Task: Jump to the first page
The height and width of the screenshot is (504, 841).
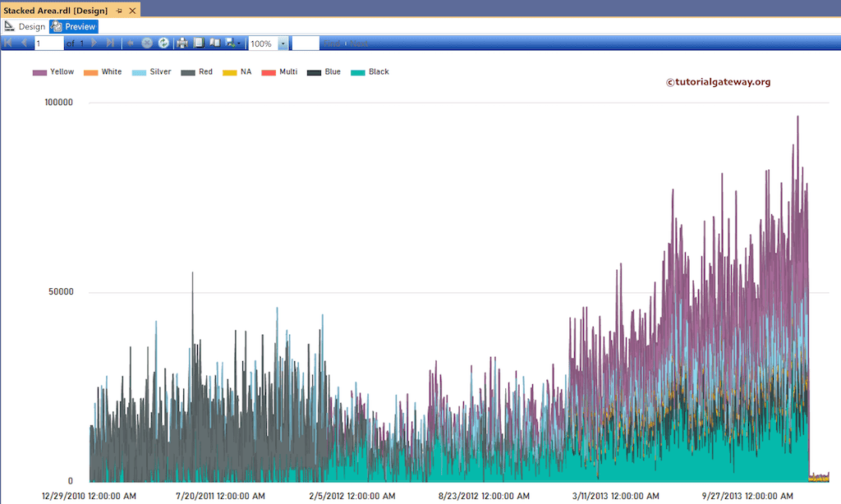Action: click(x=9, y=42)
